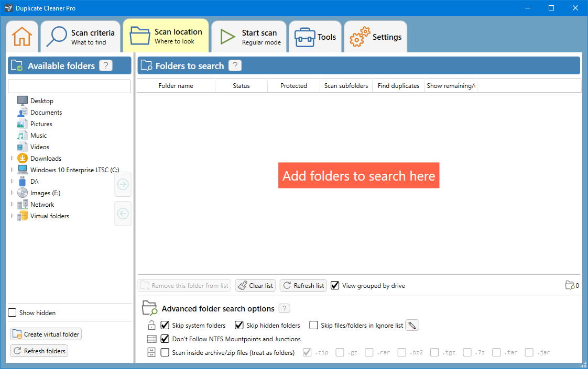Select the Documents tree item text
Screen dimensions: 588x369
(46, 113)
